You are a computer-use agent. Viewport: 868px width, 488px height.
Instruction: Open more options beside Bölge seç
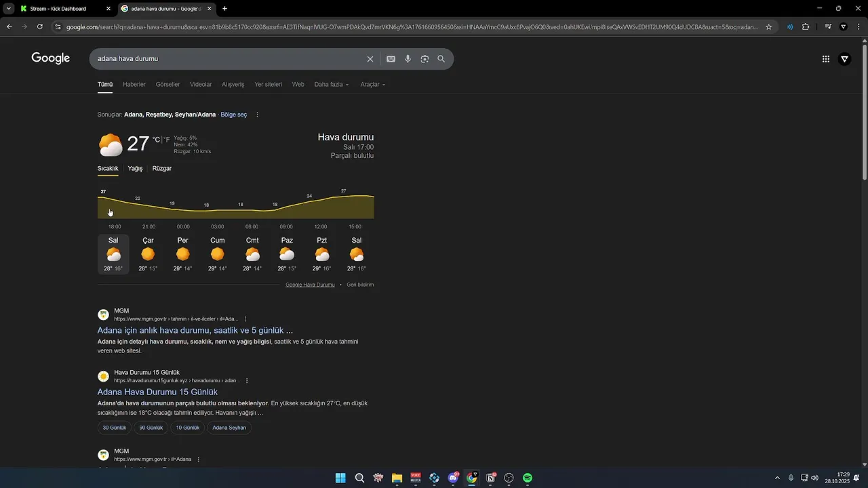point(257,115)
